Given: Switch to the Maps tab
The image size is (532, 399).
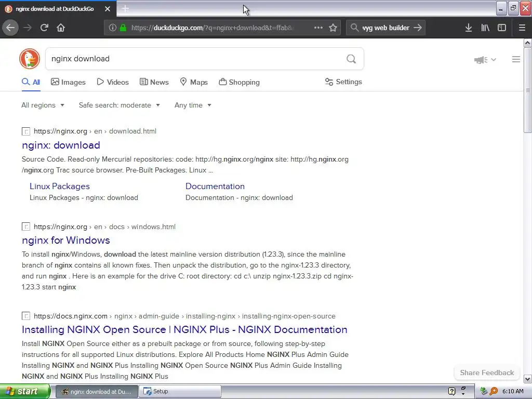Looking at the screenshot, I should (194, 82).
